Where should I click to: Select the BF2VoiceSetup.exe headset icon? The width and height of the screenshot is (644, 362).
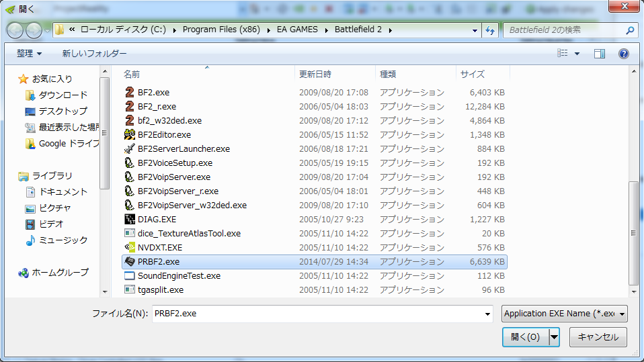tap(130, 163)
